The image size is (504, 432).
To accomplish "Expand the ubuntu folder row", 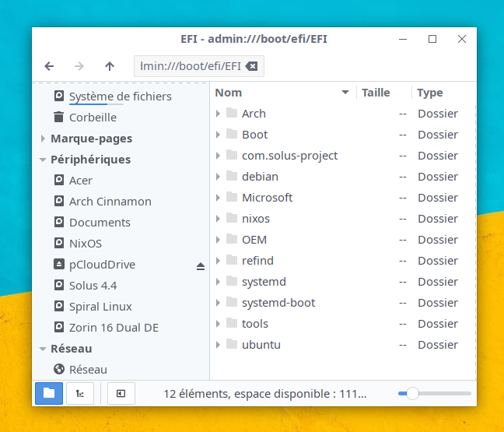I will (218, 345).
